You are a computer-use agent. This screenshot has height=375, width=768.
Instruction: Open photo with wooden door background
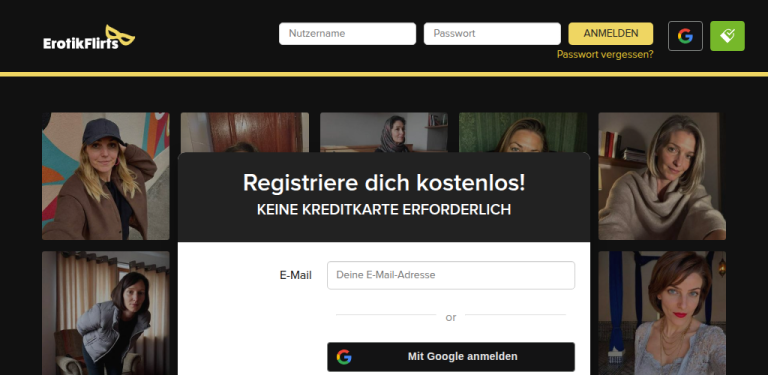[245, 132]
